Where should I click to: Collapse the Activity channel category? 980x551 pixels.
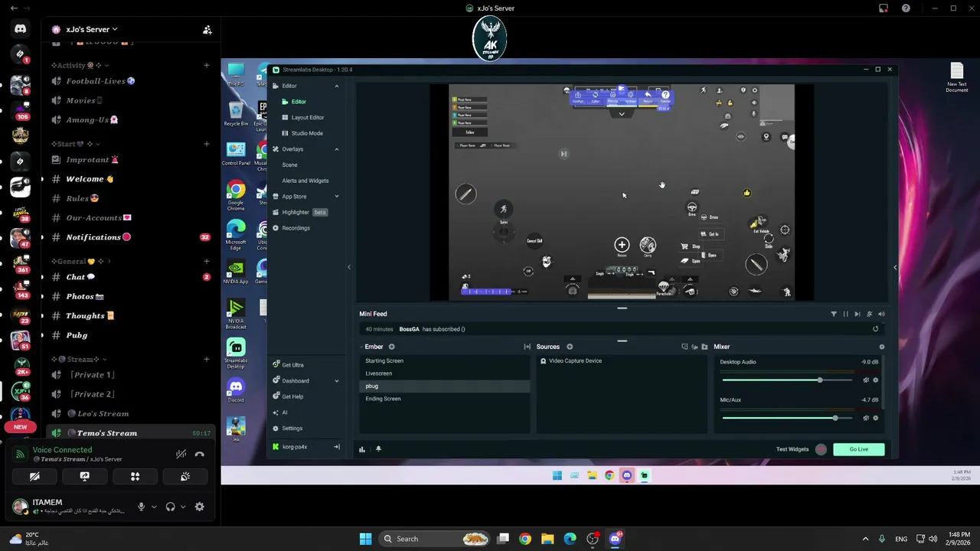(x=80, y=66)
